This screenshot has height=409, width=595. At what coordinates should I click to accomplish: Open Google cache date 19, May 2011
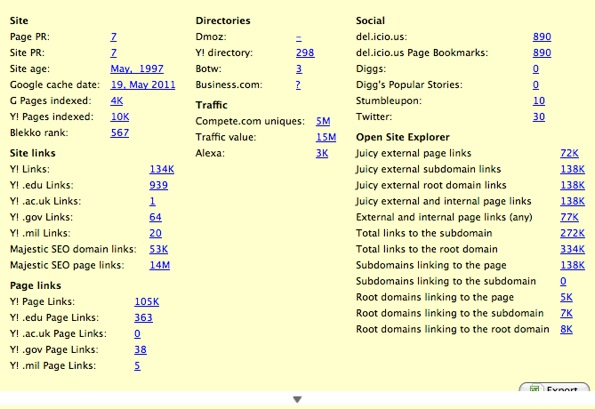tap(143, 85)
